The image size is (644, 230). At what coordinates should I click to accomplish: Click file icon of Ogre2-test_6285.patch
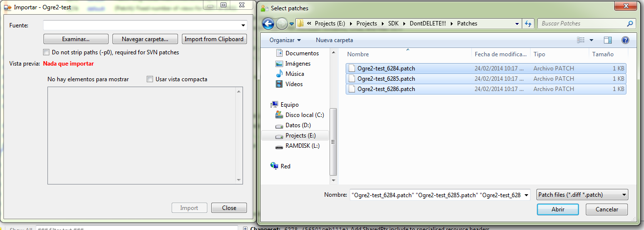[351, 79]
